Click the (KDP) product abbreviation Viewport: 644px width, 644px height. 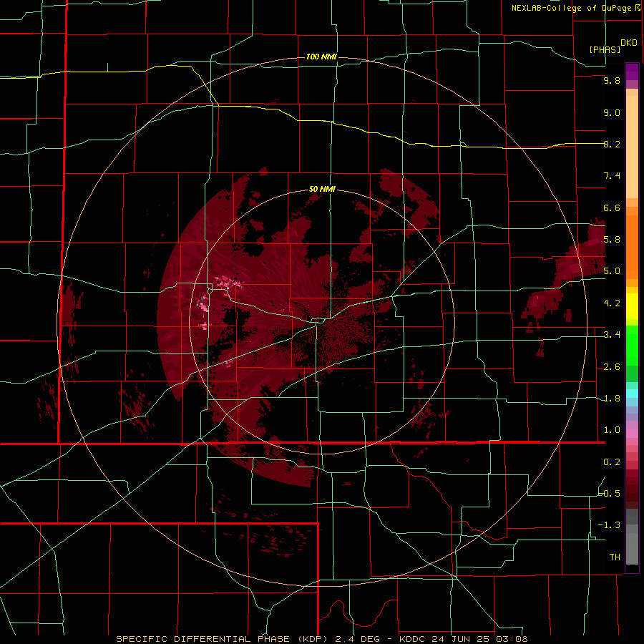pyautogui.click(x=314, y=639)
